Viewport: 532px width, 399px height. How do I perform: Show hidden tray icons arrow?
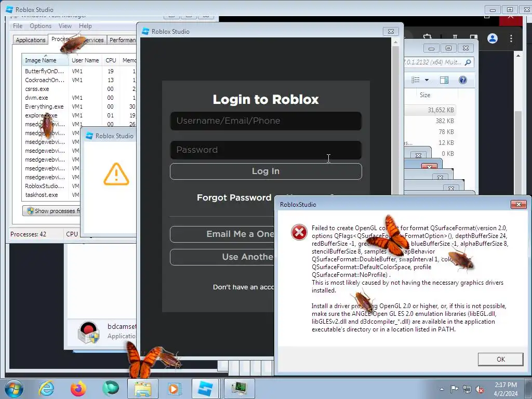point(442,389)
